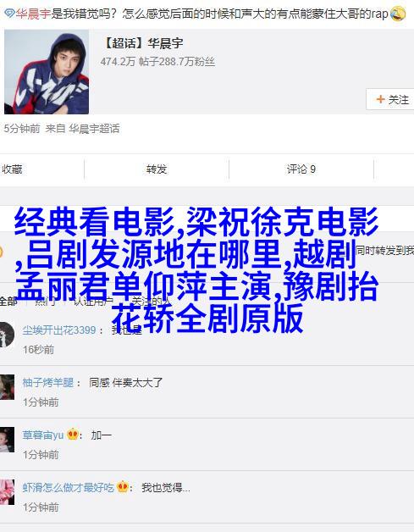This screenshot has height=532, width=414.
Task: Open the 华晨宇超话 source link
Action: [94, 129]
